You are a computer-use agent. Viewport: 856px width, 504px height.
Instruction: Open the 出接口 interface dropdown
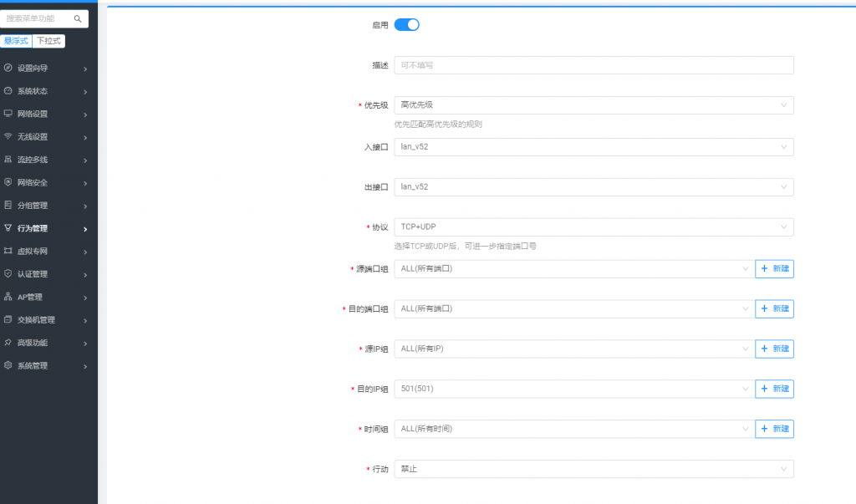click(x=594, y=186)
